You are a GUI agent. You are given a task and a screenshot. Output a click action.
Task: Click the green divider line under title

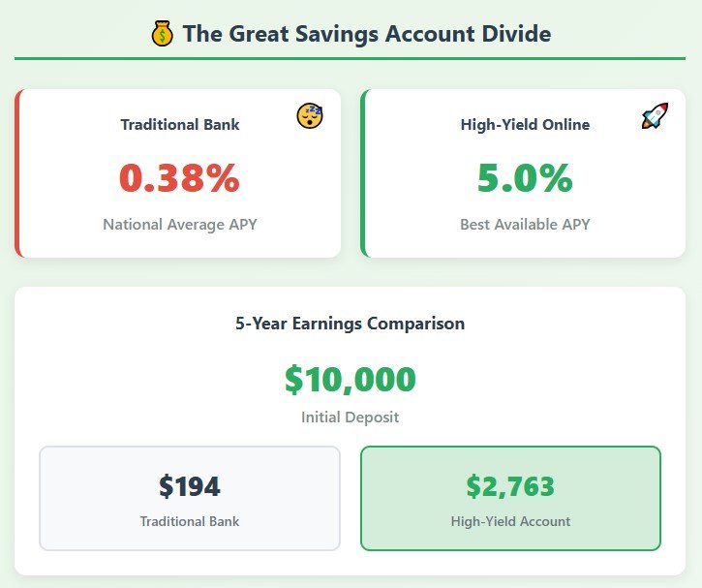[351, 58]
